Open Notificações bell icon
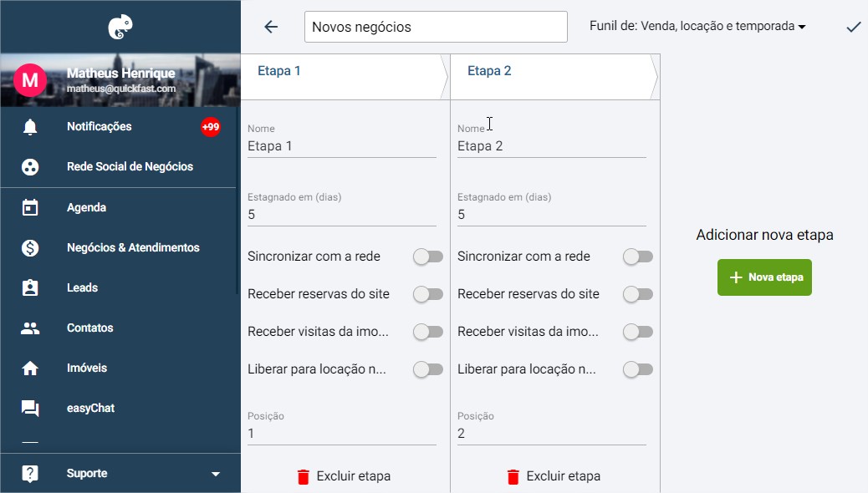 tap(30, 127)
